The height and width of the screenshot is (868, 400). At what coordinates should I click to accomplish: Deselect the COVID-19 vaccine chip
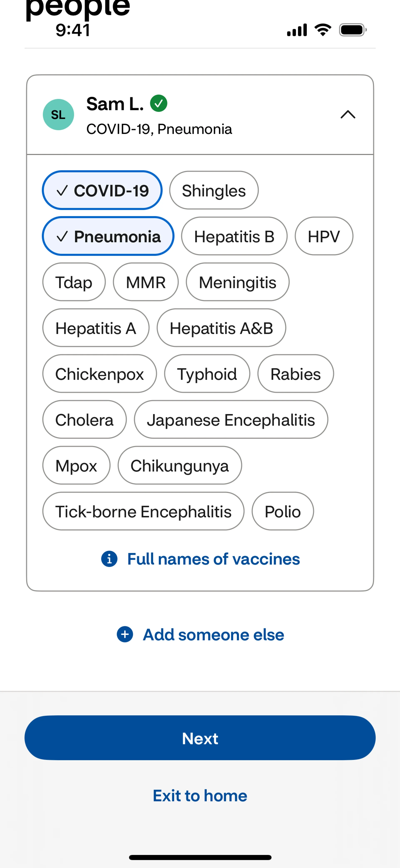[102, 190]
